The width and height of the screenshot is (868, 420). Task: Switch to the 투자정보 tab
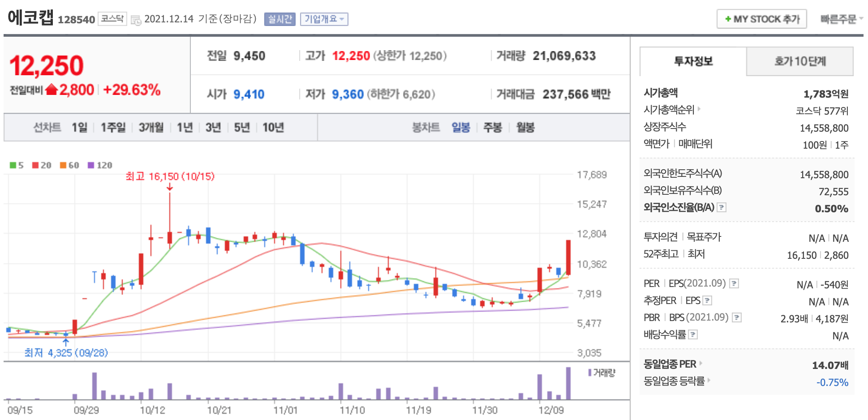[x=693, y=61]
